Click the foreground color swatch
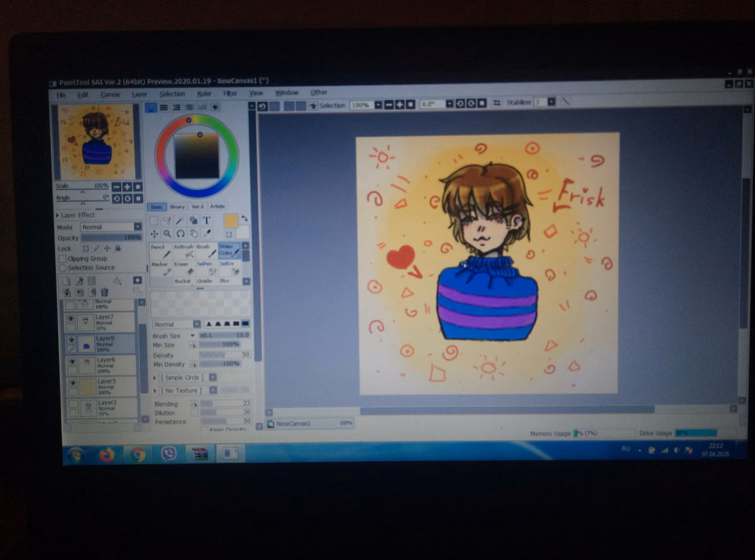Image resolution: width=755 pixels, height=560 pixels. (231, 221)
